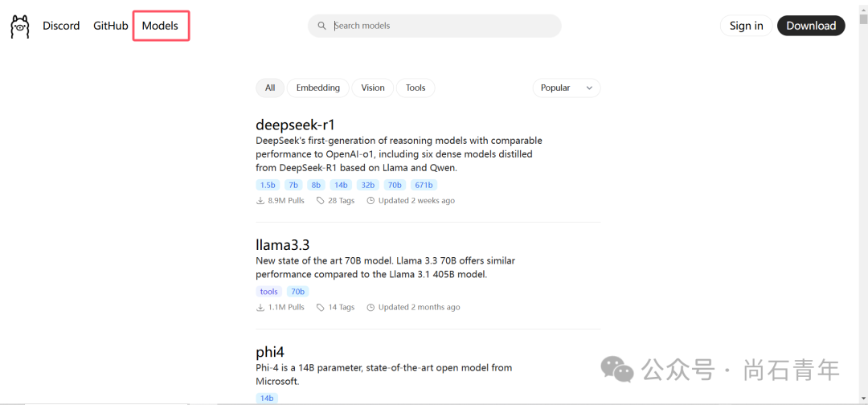The image size is (868, 405).
Task: Click the Ollama llama logo
Action: 20,26
